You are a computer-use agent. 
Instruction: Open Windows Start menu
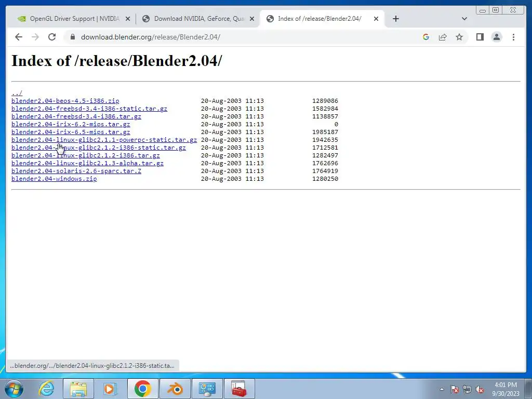[x=14, y=389]
